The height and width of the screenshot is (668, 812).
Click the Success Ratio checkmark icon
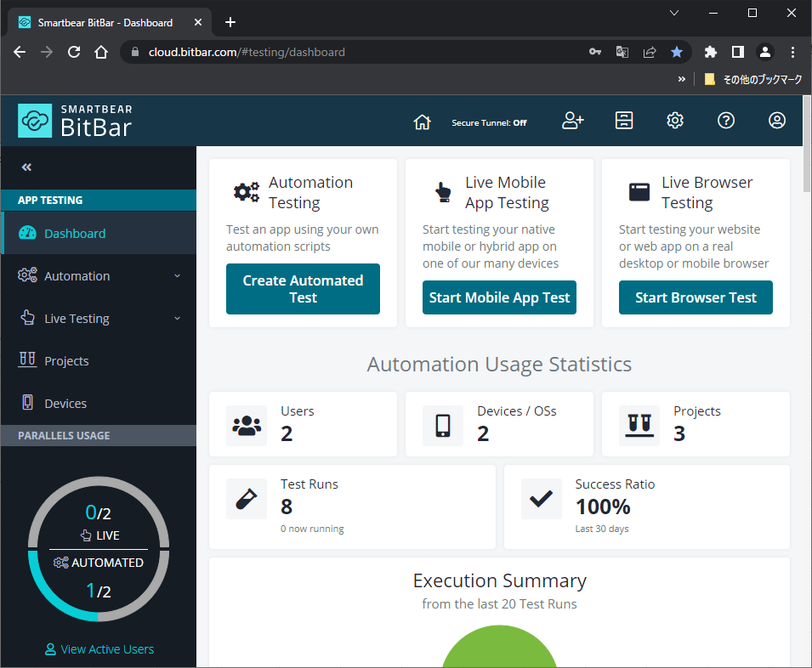pos(541,499)
